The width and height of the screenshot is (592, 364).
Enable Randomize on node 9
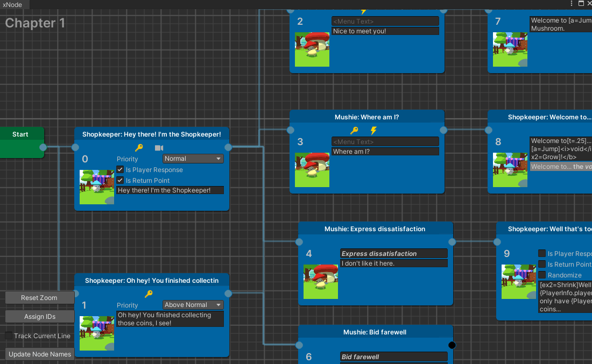point(542,275)
